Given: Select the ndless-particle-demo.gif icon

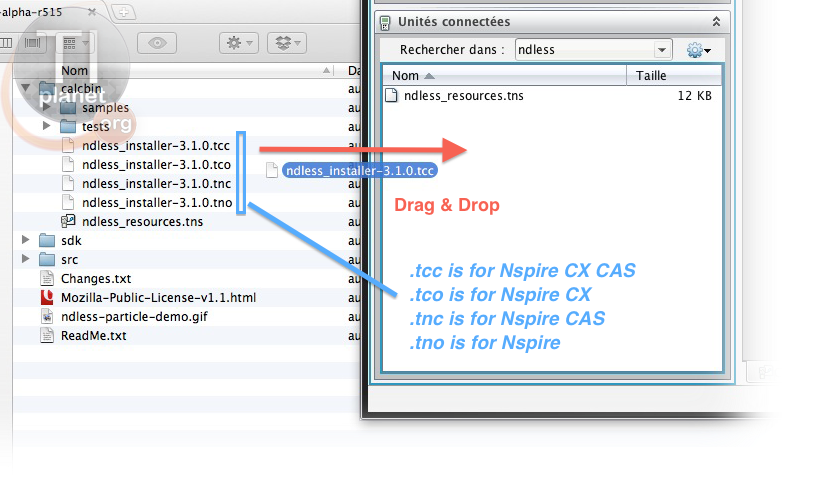Looking at the screenshot, I should pos(47,316).
